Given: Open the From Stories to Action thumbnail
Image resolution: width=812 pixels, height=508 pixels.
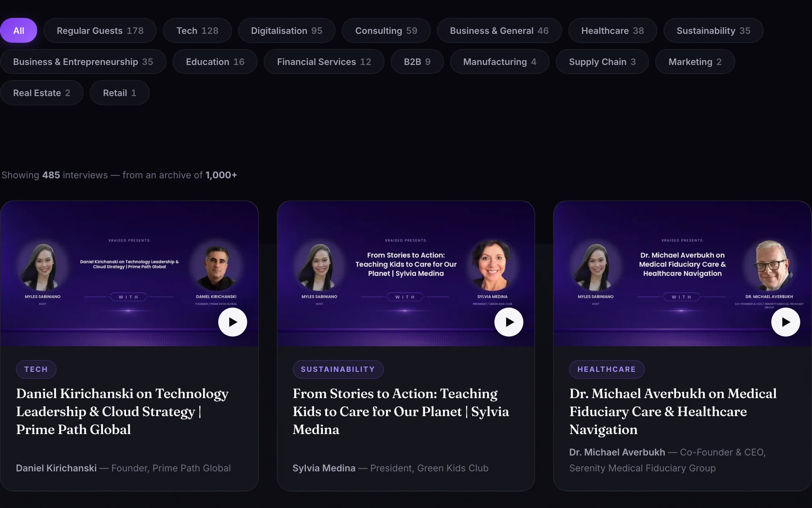Looking at the screenshot, I should [406, 274].
